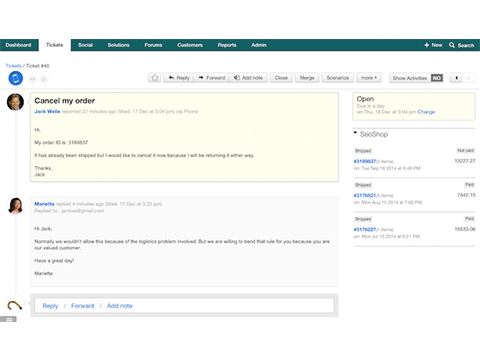
Task: Click Reply link in bottom reply box
Action: point(50,306)
